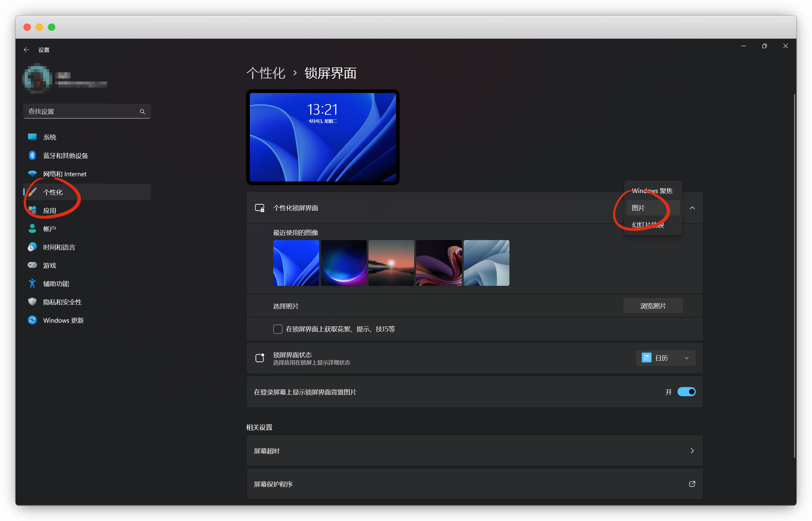Choose 幻灯片放映 option in menu
The image size is (812, 521).
(x=648, y=225)
